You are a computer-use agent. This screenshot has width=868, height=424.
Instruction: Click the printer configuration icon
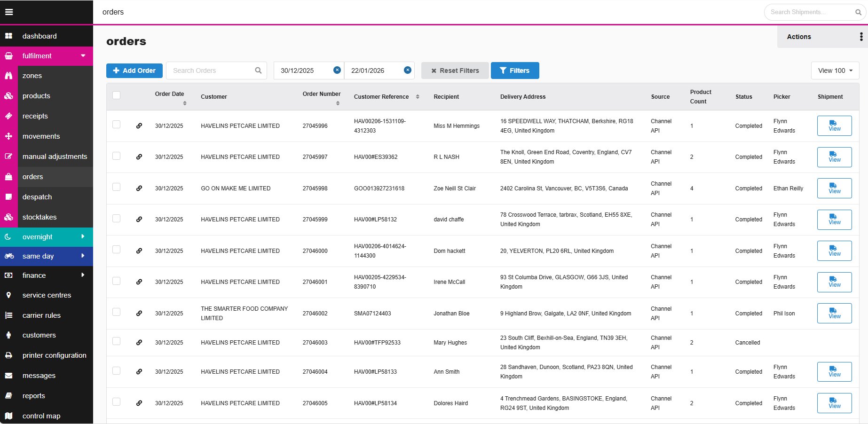point(8,355)
